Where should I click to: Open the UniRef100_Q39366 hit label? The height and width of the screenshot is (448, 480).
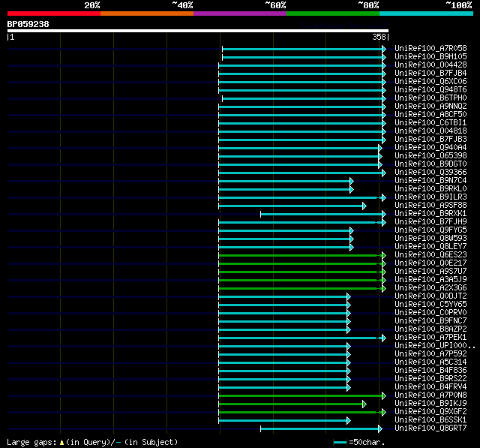tap(430, 172)
